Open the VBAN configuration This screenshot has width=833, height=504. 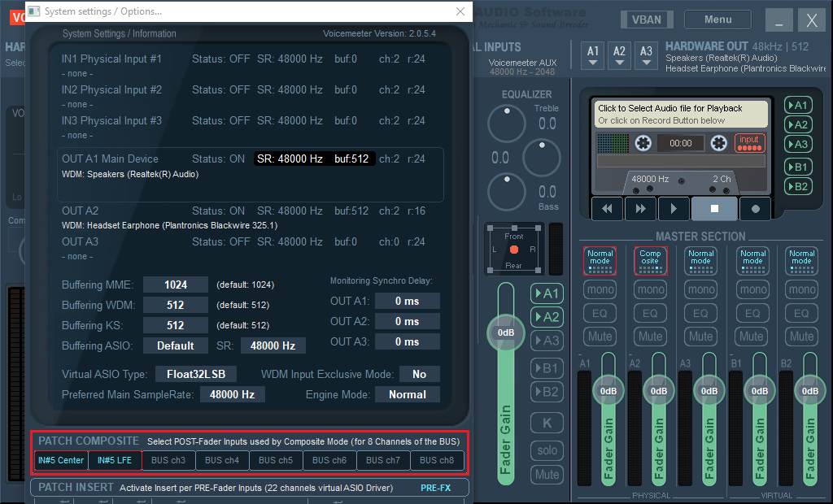pos(647,20)
